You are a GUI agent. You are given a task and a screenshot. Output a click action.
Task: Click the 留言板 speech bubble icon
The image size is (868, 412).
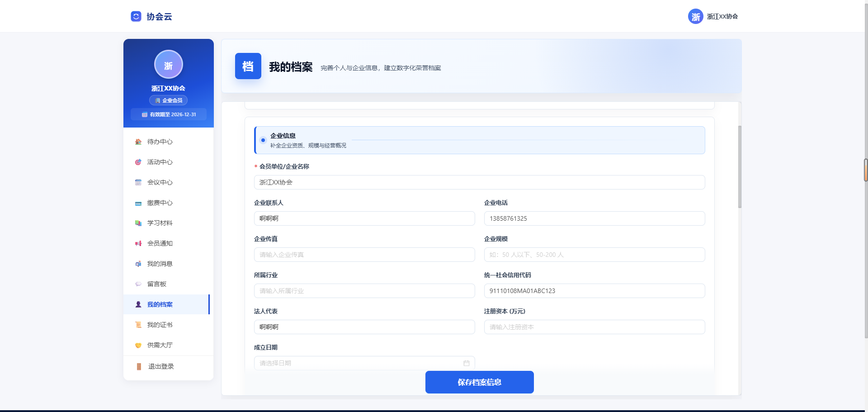pos(138,284)
